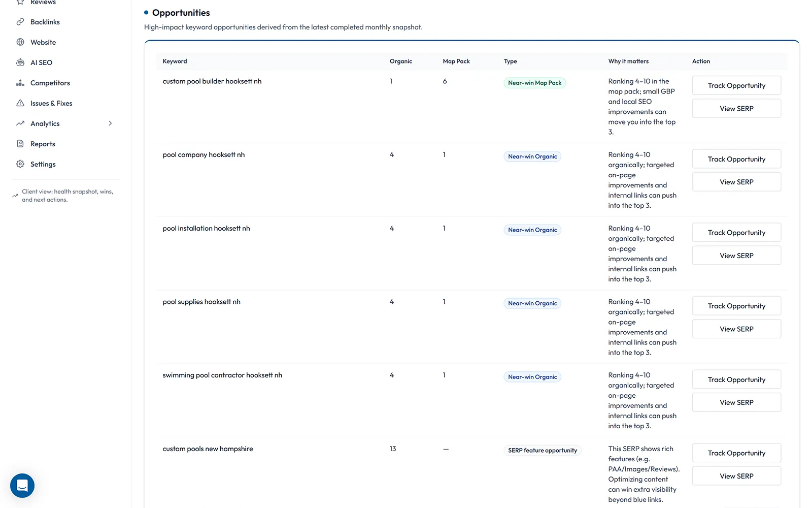View SERP for swimming pool contractor hooksett nh
The width and height of the screenshot is (812, 508).
click(736, 402)
